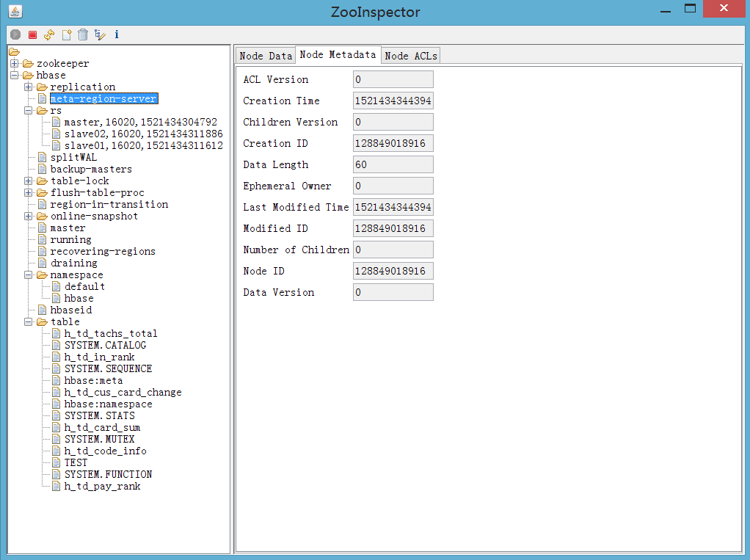Click the table-lock folder icon
Screen dimensions: 750x560
point(43,181)
